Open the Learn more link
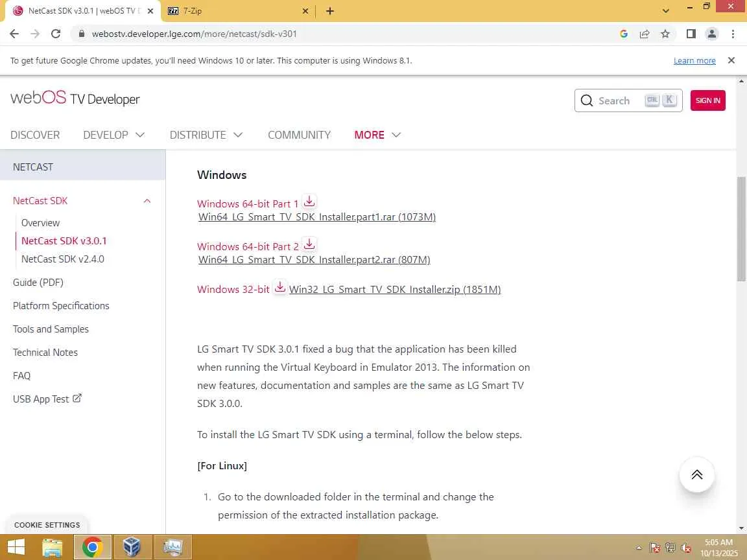Screen dimensions: 747x560 pyautogui.click(x=694, y=60)
